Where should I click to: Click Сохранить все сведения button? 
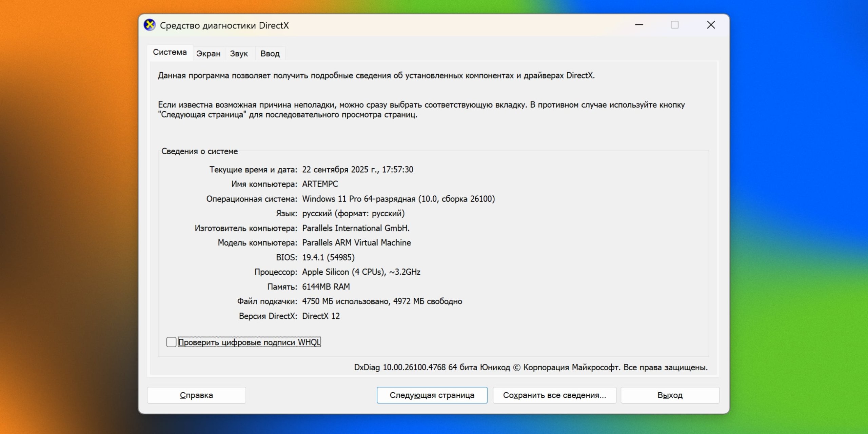(554, 395)
